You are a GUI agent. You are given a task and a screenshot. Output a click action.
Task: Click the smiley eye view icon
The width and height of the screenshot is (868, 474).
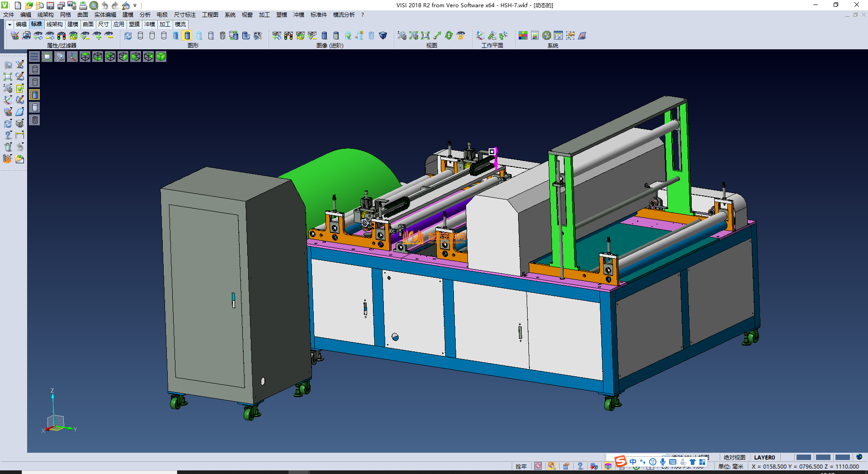(x=461, y=36)
